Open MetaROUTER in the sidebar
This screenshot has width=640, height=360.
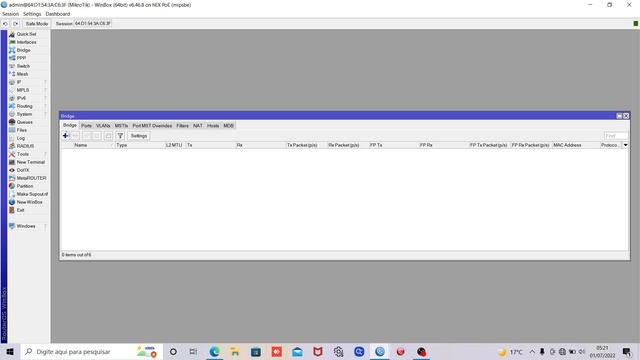pos(31,178)
